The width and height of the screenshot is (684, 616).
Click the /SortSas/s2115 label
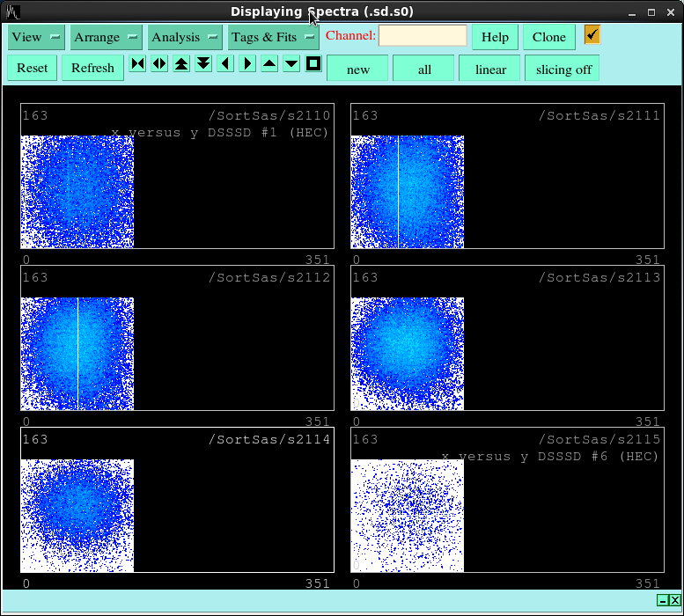click(599, 439)
